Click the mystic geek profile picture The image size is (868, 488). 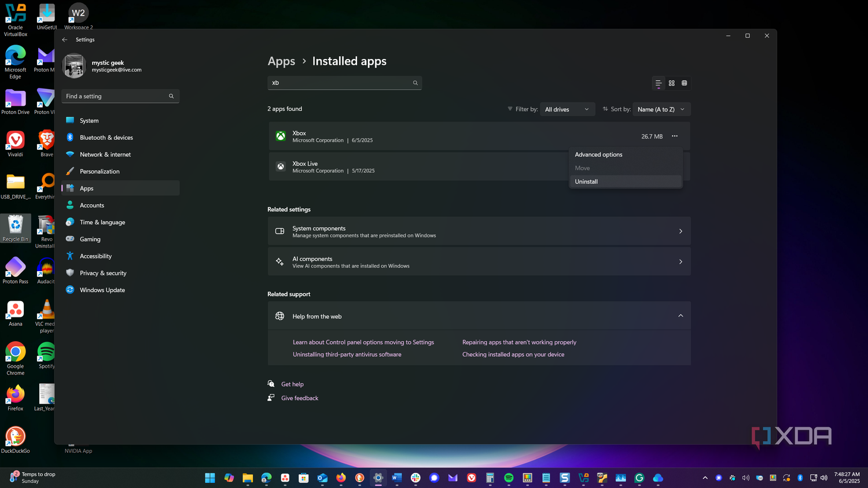(74, 66)
